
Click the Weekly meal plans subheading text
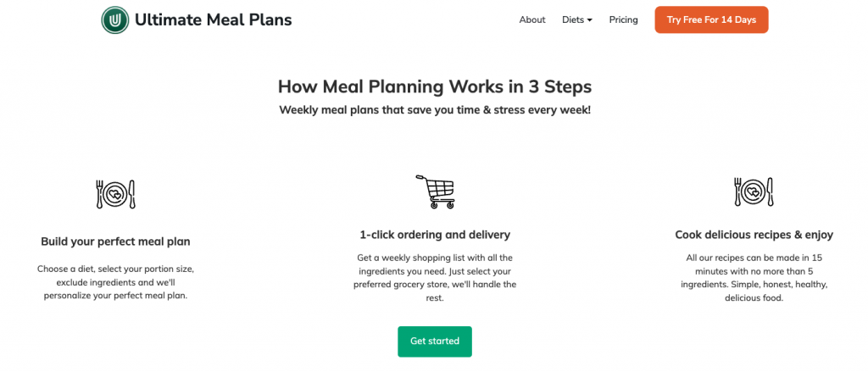click(435, 110)
